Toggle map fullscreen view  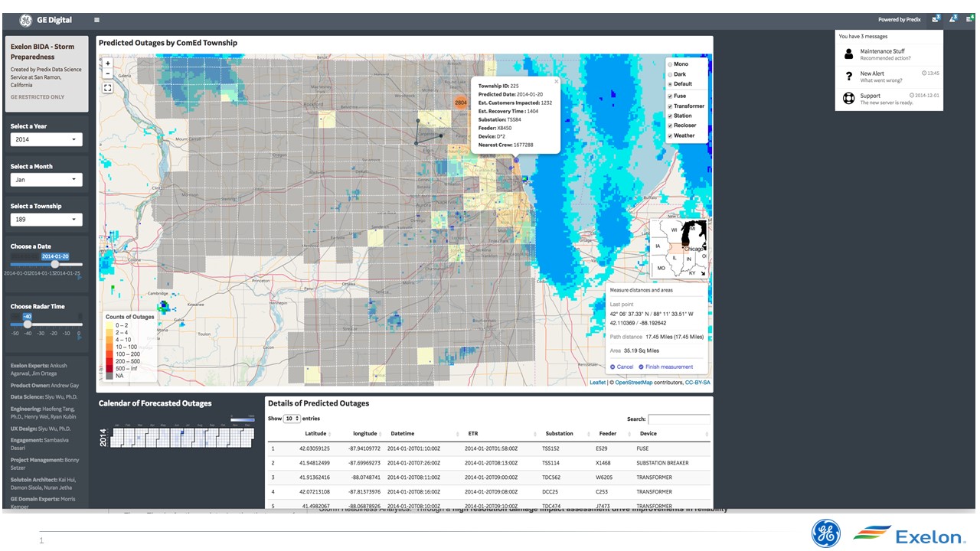[x=108, y=88]
